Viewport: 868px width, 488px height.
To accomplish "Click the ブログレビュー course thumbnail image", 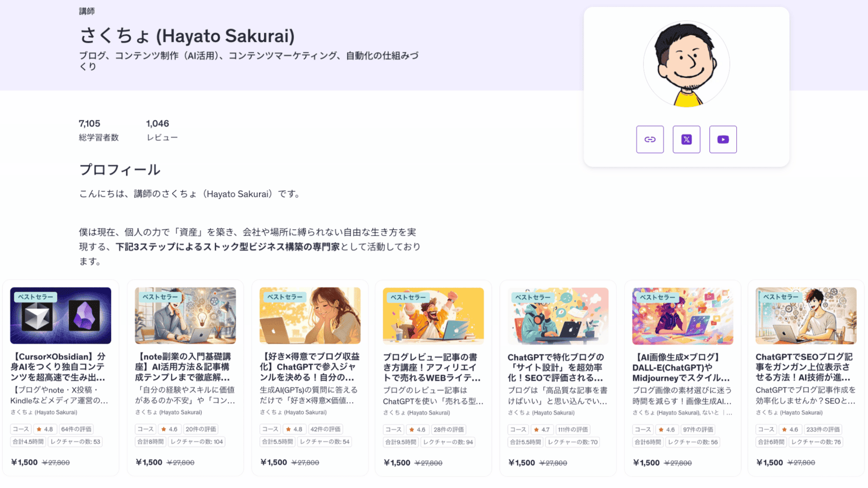I will tap(433, 316).
